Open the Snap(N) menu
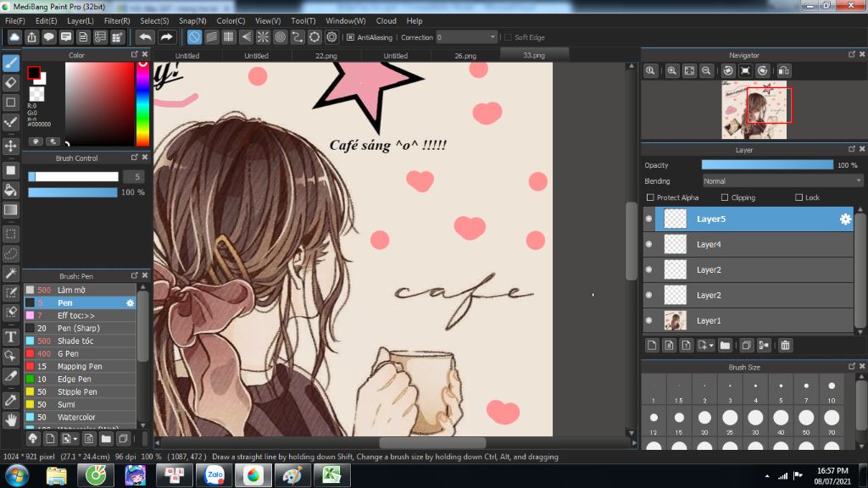This screenshot has width=868, height=488. coord(192,21)
